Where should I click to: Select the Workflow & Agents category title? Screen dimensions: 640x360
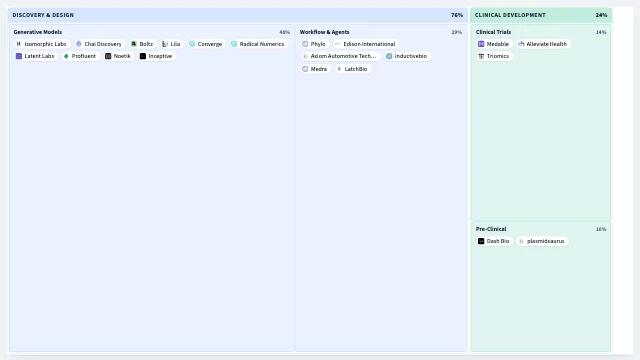[324, 32]
